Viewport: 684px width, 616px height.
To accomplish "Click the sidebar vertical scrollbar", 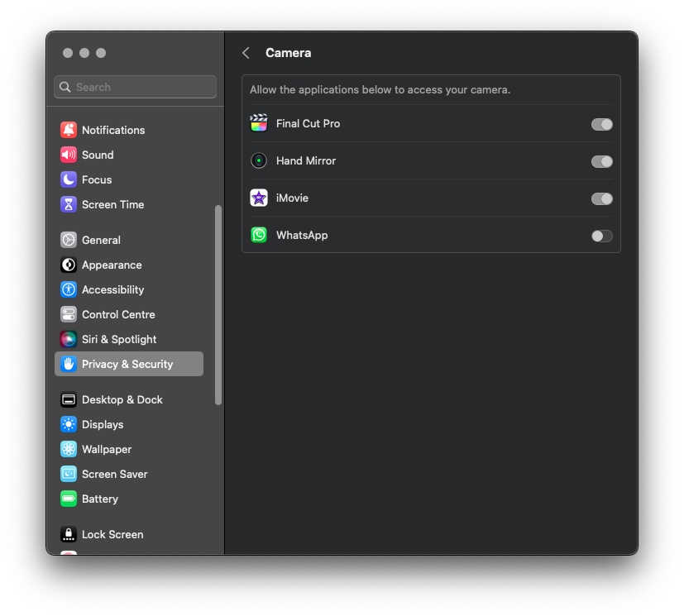I will coord(218,305).
